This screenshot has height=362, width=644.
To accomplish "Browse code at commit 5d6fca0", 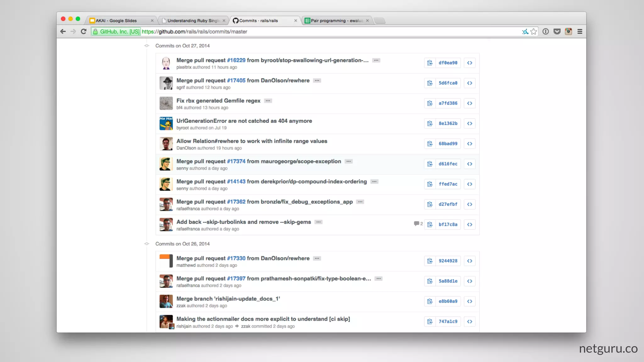I will 469,83.
